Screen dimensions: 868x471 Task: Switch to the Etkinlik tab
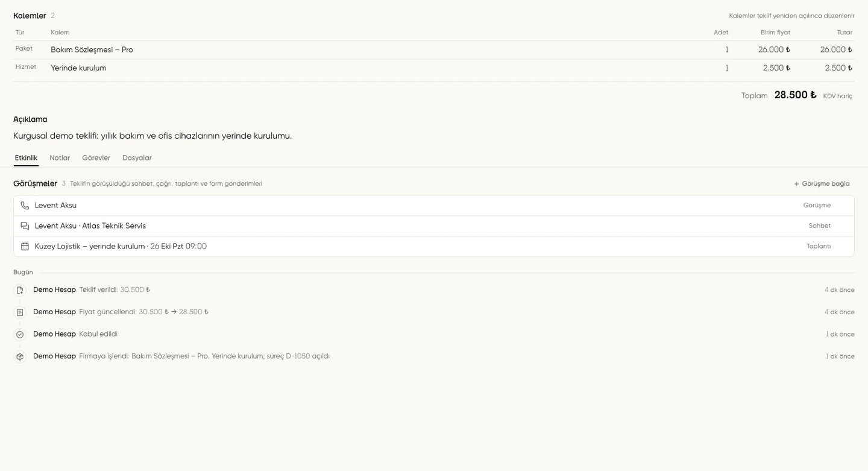(26, 158)
